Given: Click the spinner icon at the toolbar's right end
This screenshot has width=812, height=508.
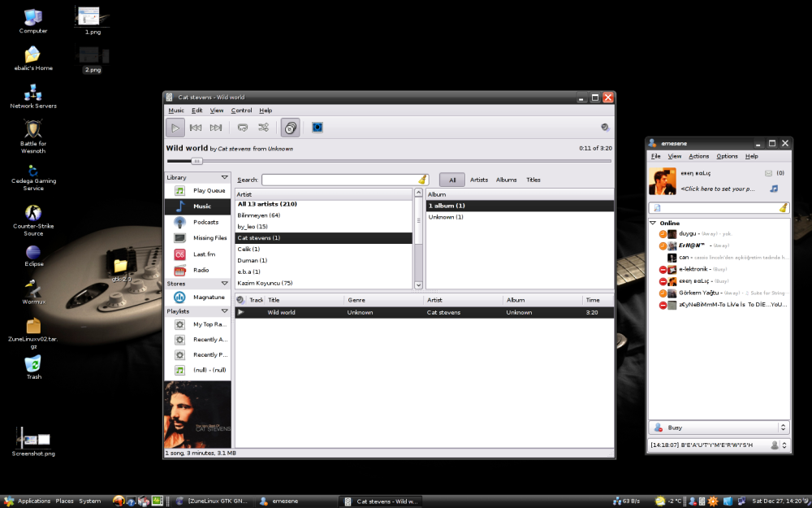Looking at the screenshot, I should tap(604, 128).
